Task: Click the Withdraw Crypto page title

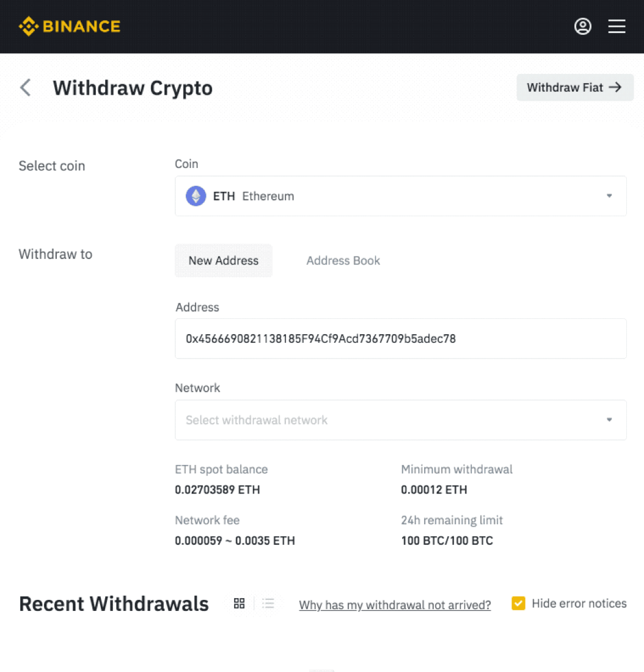Action: click(x=133, y=89)
